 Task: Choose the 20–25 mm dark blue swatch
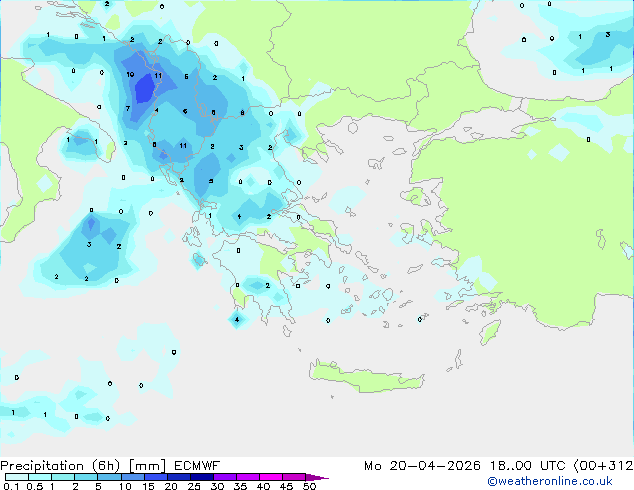tap(178, 477)
